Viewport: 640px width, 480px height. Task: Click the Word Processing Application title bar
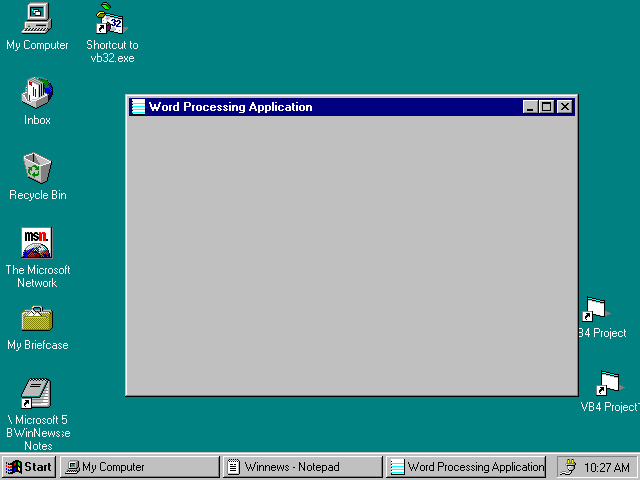point(400,107)
